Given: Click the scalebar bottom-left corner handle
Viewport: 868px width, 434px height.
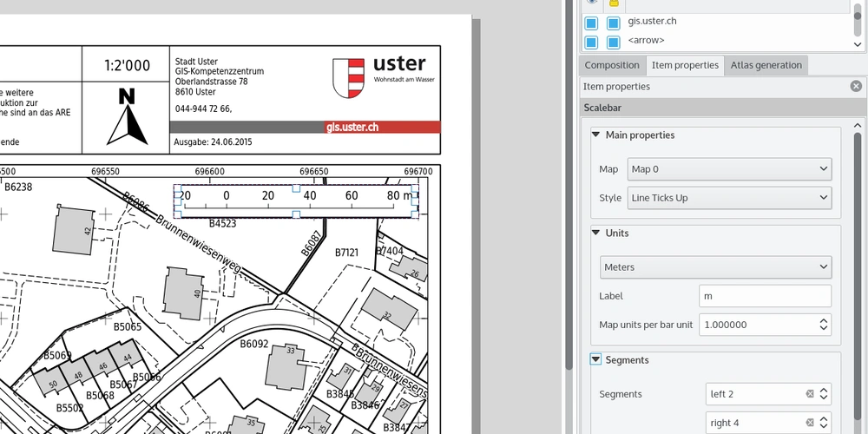Looking at the screenshot, I should click(x=178, y=214).
